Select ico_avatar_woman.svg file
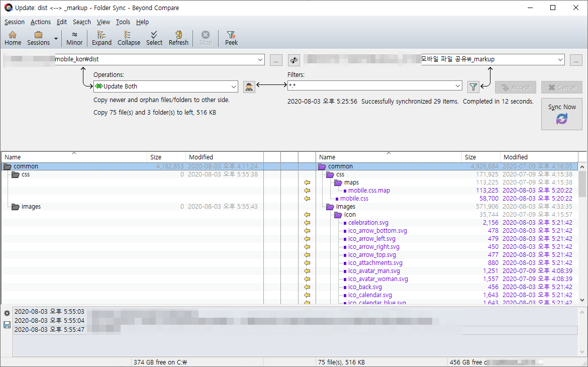 click(x=378, y=279)
